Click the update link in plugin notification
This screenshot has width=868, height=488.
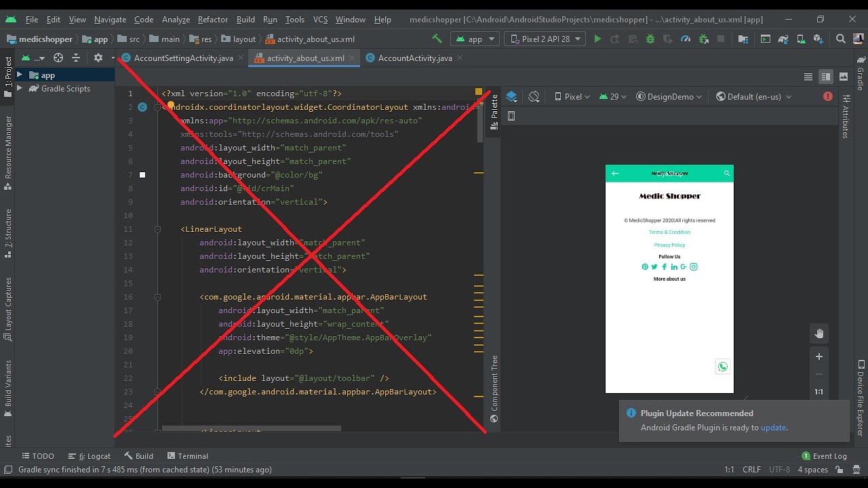tap(773, 428)
